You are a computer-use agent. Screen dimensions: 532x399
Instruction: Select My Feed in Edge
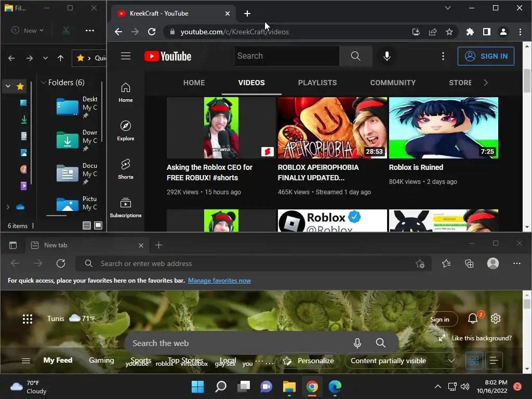(58, 361)
